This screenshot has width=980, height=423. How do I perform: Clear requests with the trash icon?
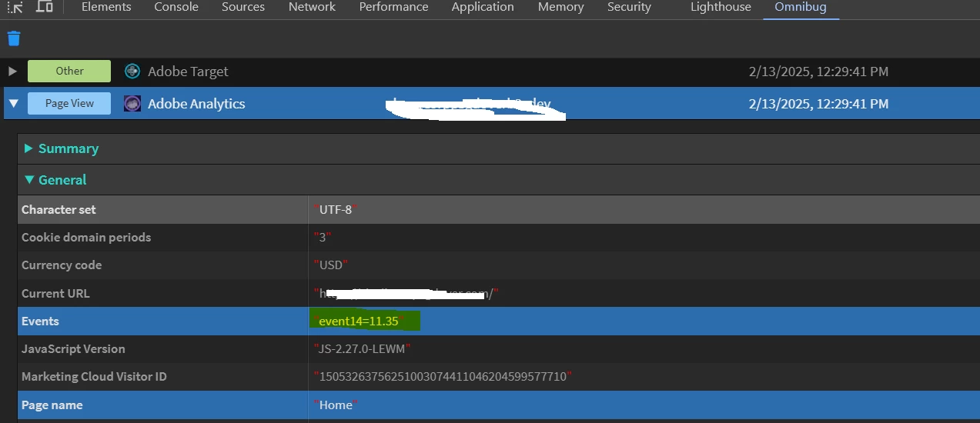14,38
